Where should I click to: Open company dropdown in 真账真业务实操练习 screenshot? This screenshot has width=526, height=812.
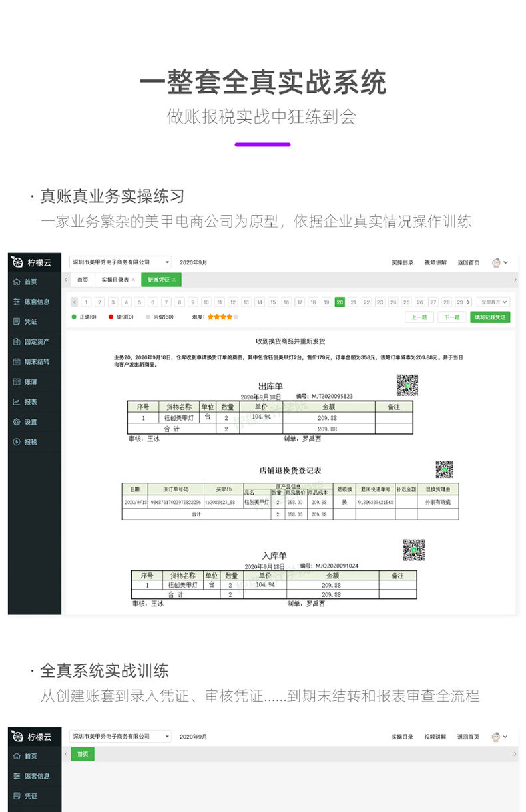pos(121,262)
